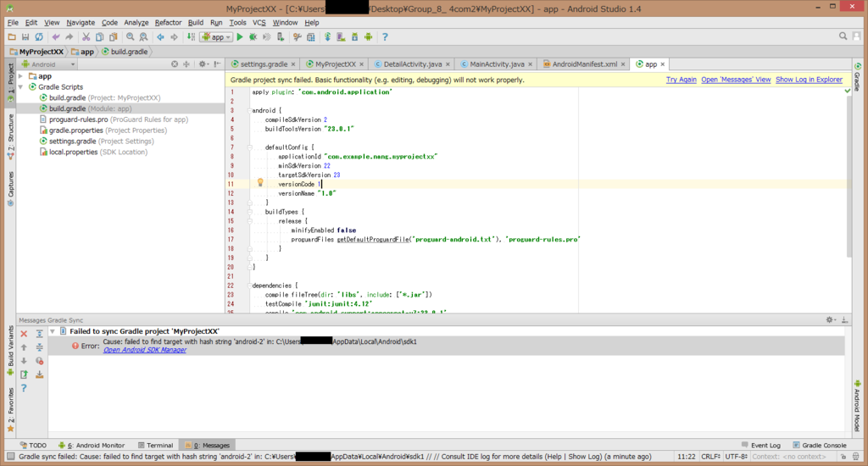Open the Event Log button
This screenshot has width=868, height=466.
pyautogui.click(x=761, y=445)
